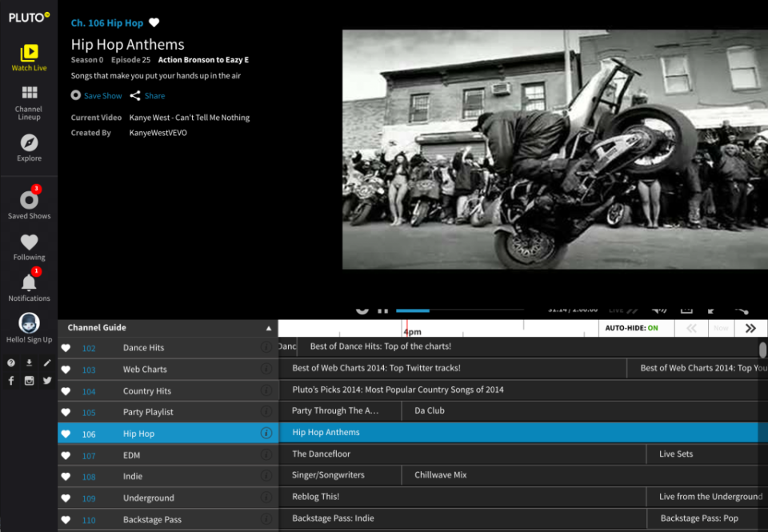Toggle heart for channel 108 Indie
The height and width of the screenshot is (532, 768).
pos(66,476)
